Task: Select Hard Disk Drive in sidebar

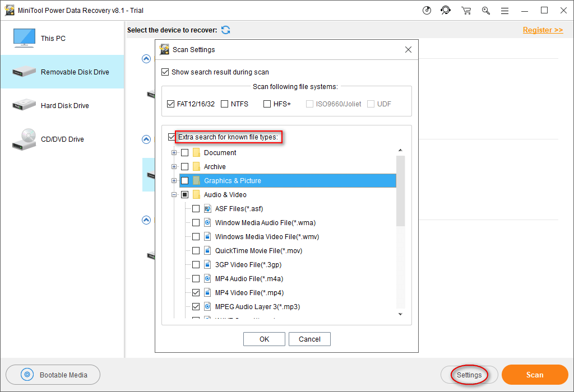Action: pyautogui.click(x=62, y=105)
